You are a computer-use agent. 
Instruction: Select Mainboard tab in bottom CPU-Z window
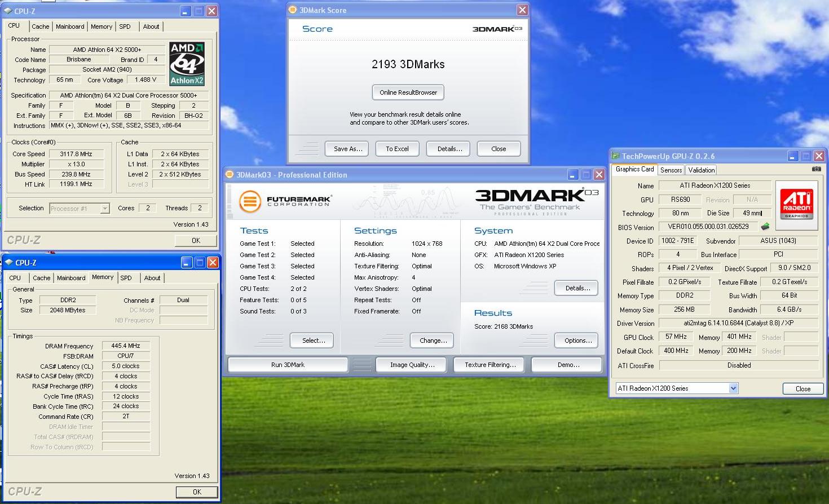[x=71, y=278]
